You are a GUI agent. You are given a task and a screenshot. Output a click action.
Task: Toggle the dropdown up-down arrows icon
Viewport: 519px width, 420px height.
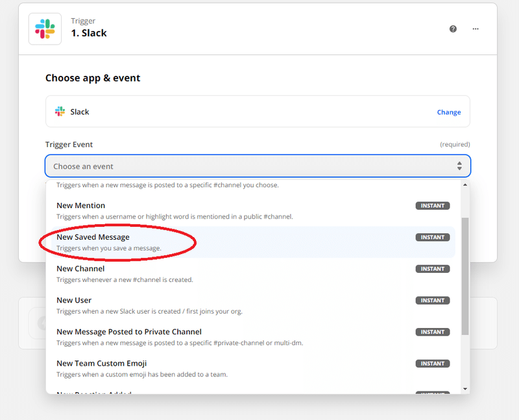459,166
